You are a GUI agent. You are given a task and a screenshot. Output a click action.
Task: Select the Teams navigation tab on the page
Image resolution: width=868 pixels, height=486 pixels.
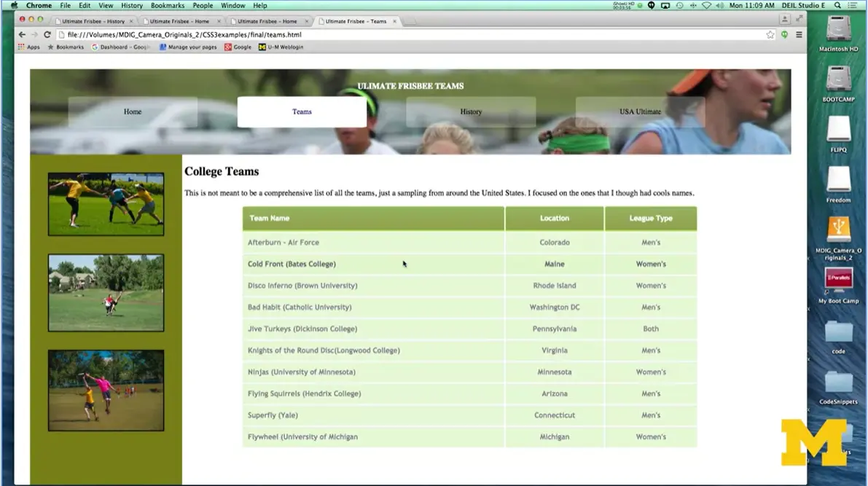coord(301,111)
